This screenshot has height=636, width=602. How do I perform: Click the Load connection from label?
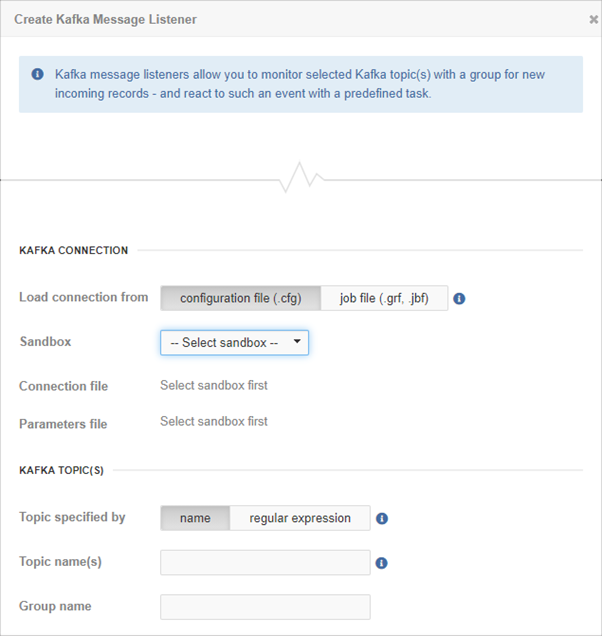84,297
